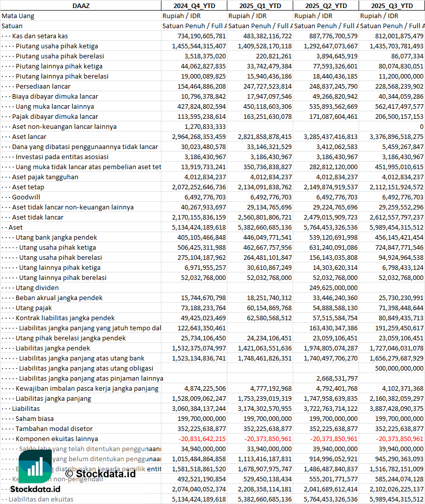Select Piutang usaha pihak ketiga label
Image resolution: width=425 pixels, height=504 pixels.
coord(57,46)
